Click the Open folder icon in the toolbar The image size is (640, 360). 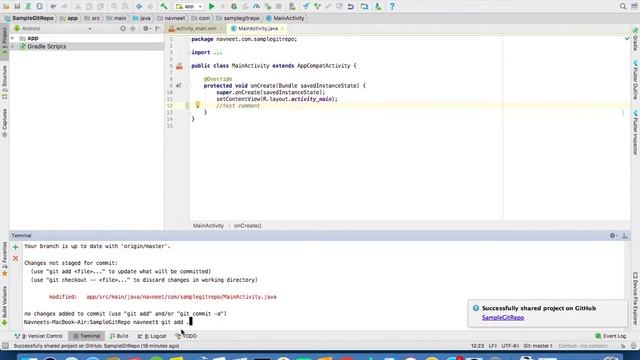pos(6,7)
